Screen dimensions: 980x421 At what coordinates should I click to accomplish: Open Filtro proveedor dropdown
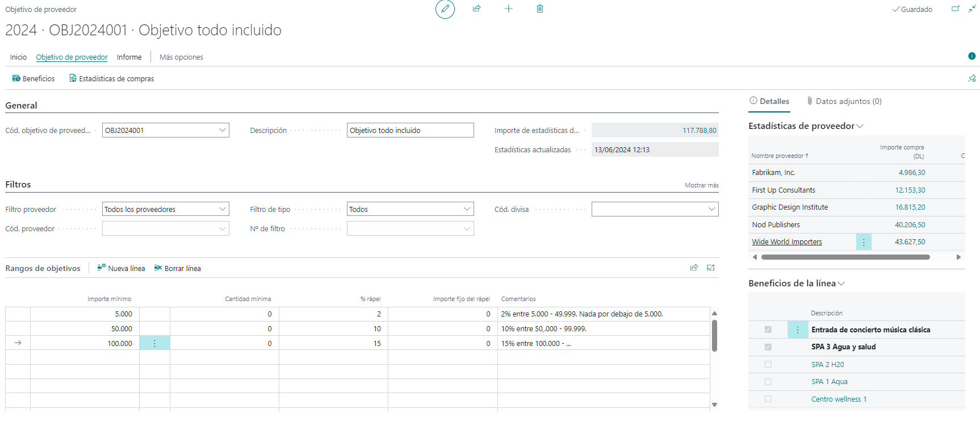tap(222, 209)
